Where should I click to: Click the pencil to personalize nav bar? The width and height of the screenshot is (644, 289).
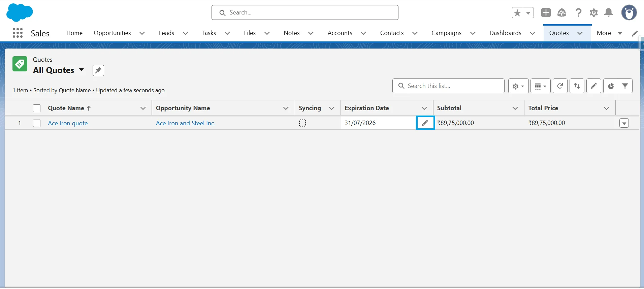[635, 33]
